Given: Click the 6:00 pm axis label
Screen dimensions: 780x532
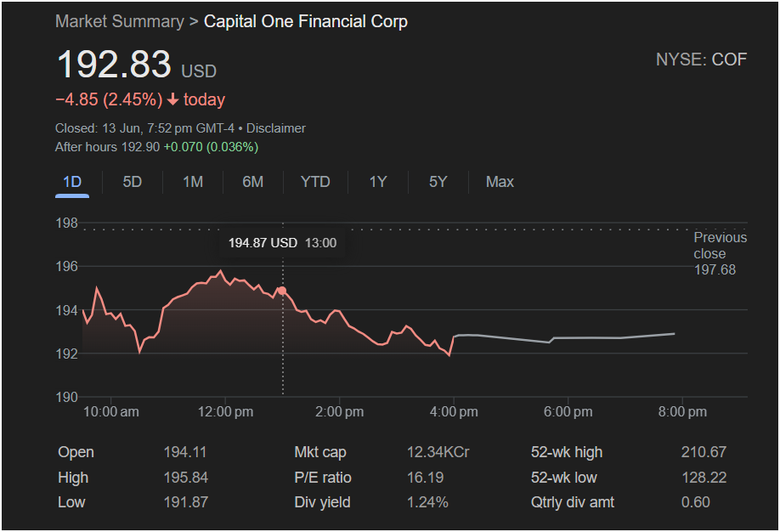Looking at the screenshot, I should [568, 412].
